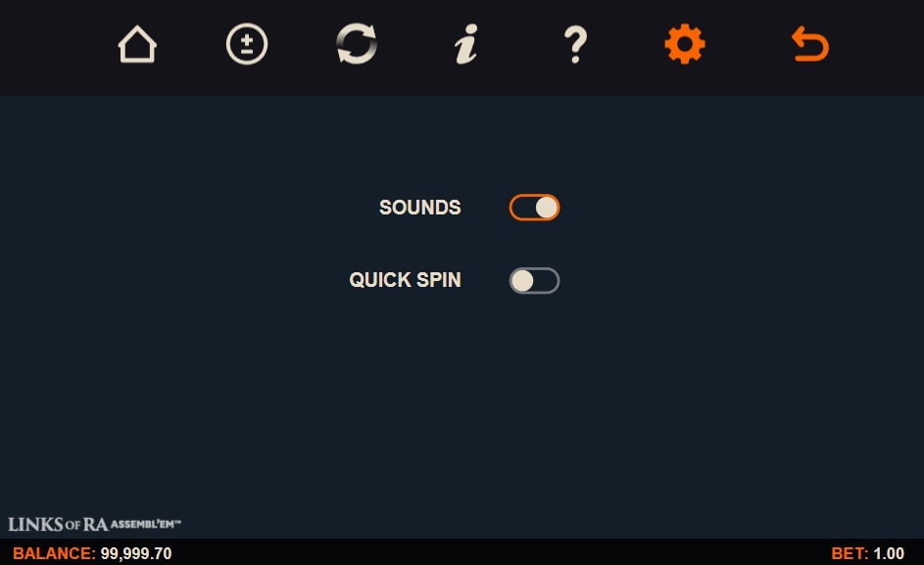
Task: Open autoplay via the circular arrows icon
Action: coord(357,45)
